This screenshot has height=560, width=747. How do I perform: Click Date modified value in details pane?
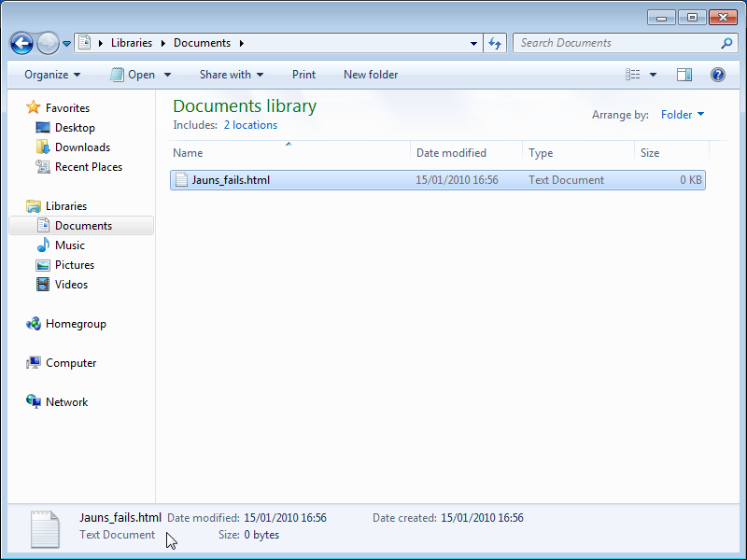tap(285, 518)
